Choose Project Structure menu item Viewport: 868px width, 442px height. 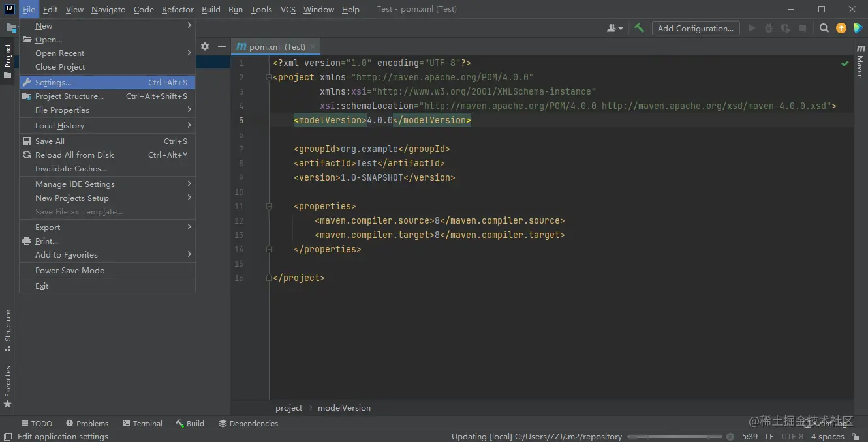point(108,96)
